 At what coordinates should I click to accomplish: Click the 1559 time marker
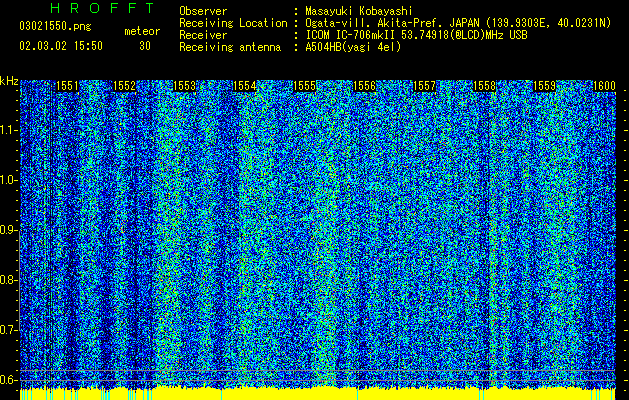coord(545,86)
